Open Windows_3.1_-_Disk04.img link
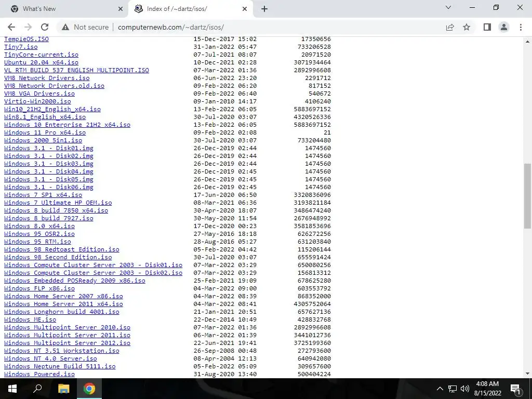The width and height of the screenshot is (532, 399). pos(48,171)
